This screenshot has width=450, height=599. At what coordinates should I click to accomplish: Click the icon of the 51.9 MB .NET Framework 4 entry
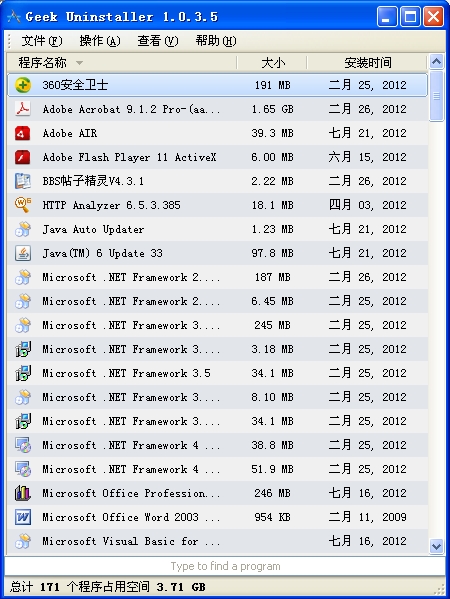pos(23,469)
